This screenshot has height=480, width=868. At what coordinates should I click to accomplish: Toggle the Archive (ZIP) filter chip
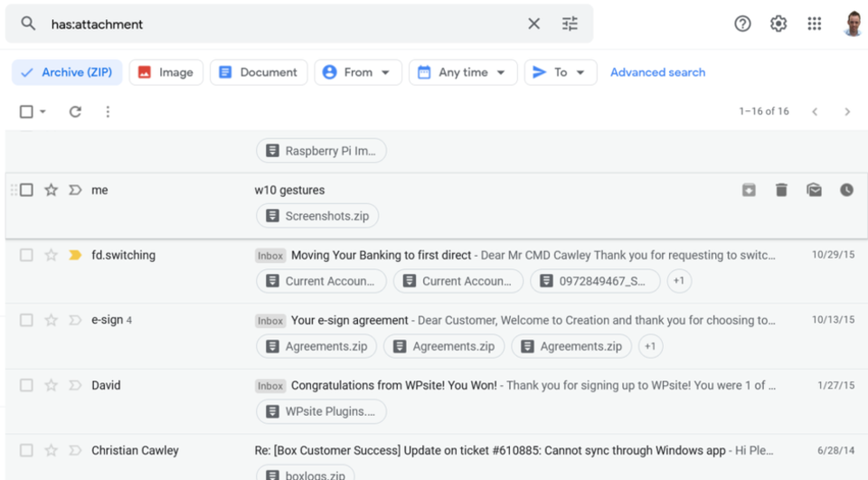click(x=67, y=72)
